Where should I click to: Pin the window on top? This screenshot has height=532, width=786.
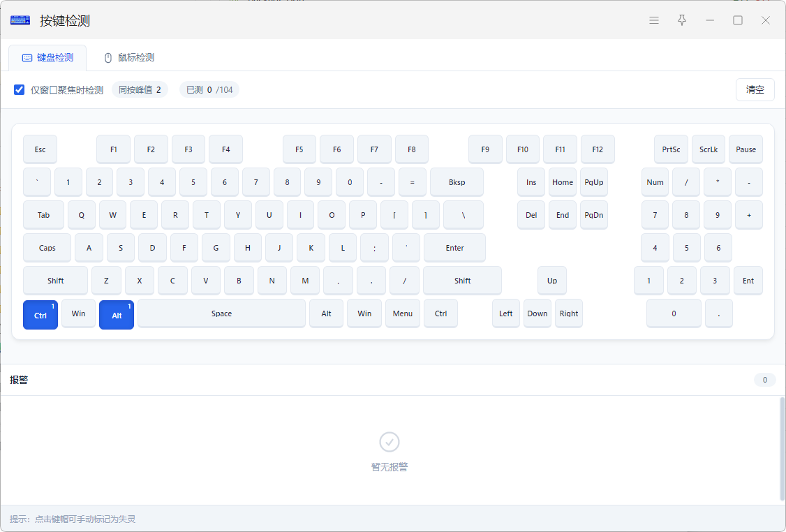coord(682,20)
